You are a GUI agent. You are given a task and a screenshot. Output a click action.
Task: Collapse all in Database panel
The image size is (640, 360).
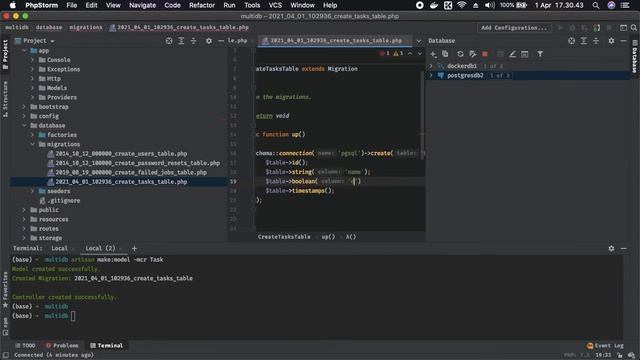point(596,41)
